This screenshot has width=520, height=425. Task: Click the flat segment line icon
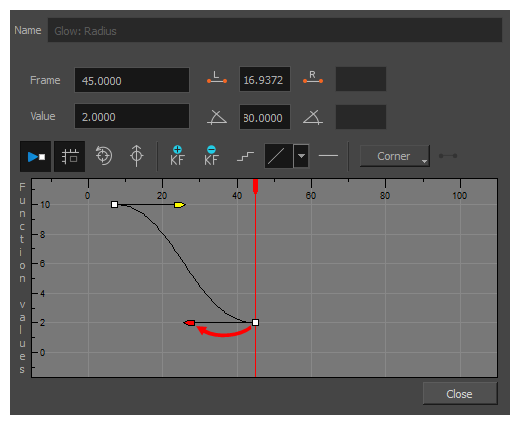tap(328, 156)
